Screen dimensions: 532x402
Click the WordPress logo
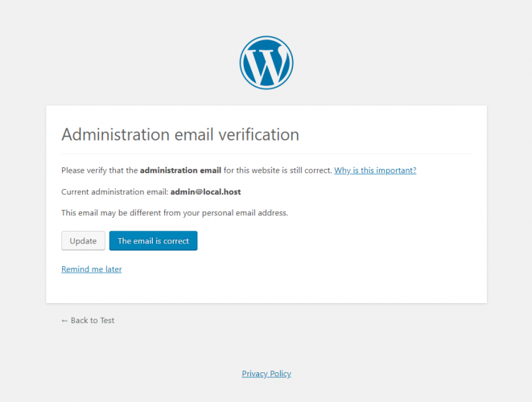(x=266, y=63)
